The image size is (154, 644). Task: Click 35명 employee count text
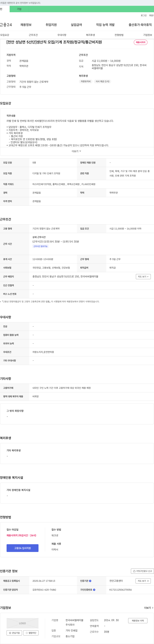tap(107, 632)
